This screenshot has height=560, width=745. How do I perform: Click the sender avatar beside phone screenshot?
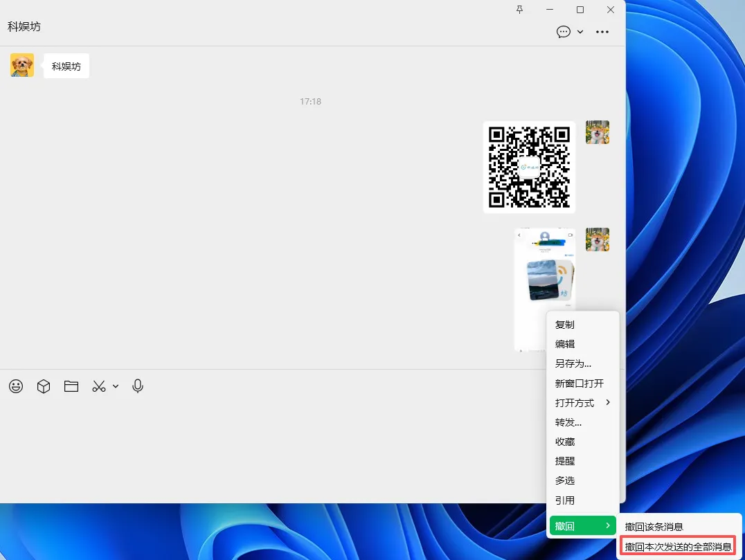pyautogui.click(x=598, y=240)
